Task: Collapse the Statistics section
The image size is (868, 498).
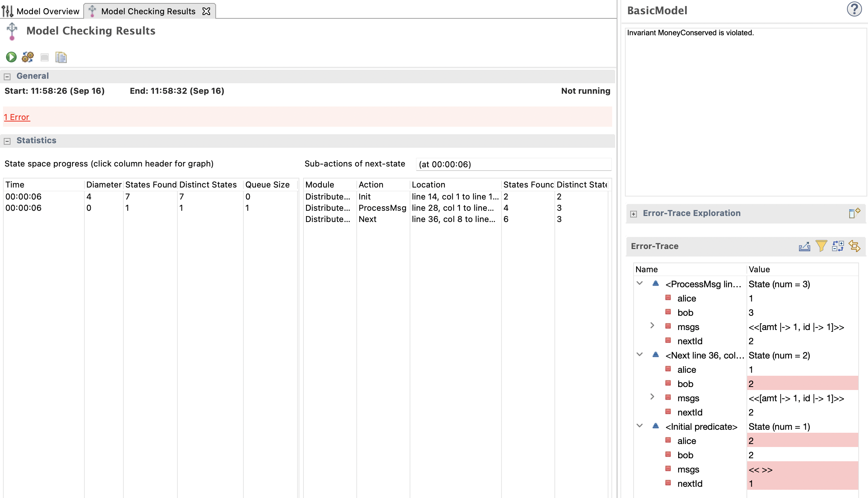Action: pos(7,141)
